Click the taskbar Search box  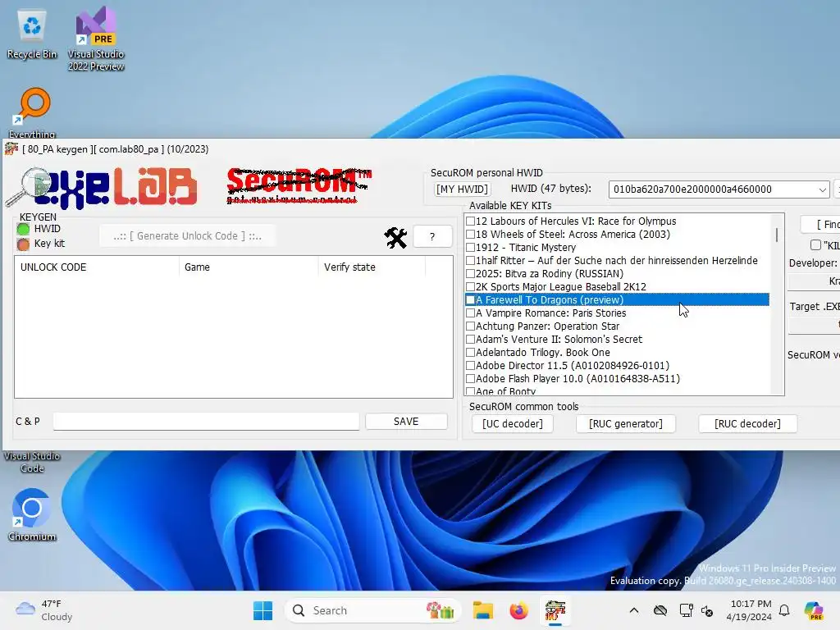point(373,610)
